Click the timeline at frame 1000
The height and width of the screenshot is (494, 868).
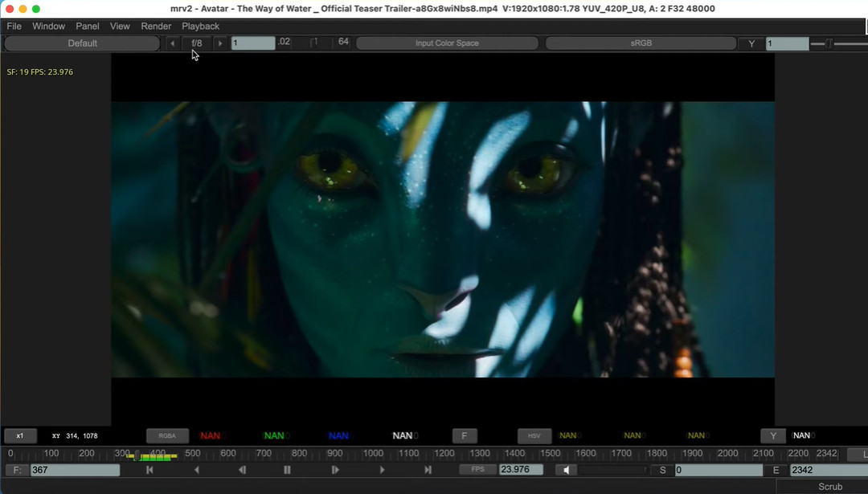click(x=373, y=454)
